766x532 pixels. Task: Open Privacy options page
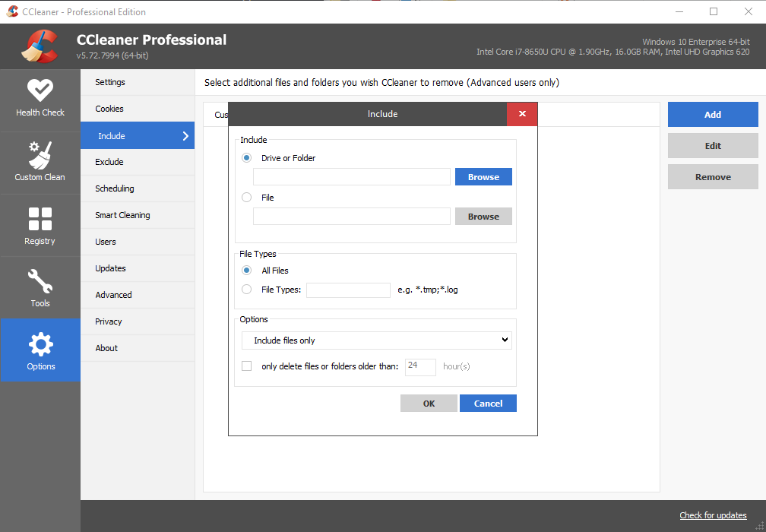138,322
